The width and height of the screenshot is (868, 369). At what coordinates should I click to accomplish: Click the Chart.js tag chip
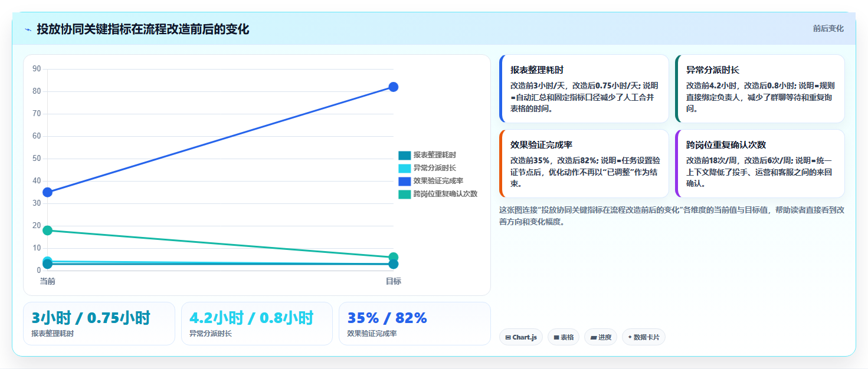point(521,337)
